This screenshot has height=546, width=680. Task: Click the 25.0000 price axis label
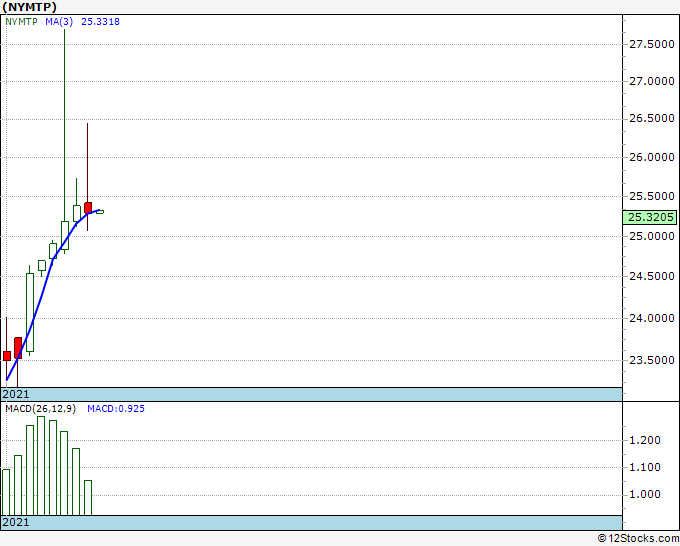pos(652,236)
